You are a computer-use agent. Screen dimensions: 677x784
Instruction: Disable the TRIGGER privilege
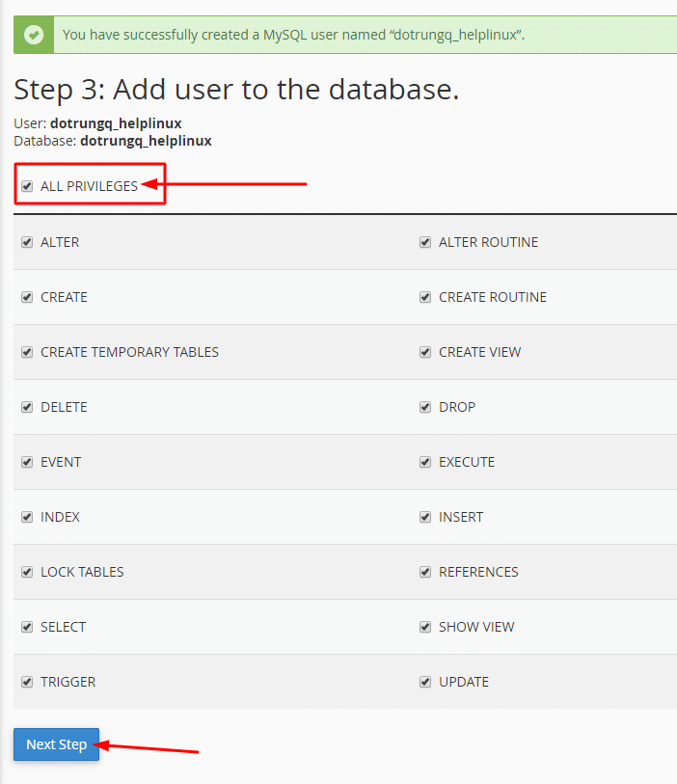pyautogui.click(x=27, y=682)
